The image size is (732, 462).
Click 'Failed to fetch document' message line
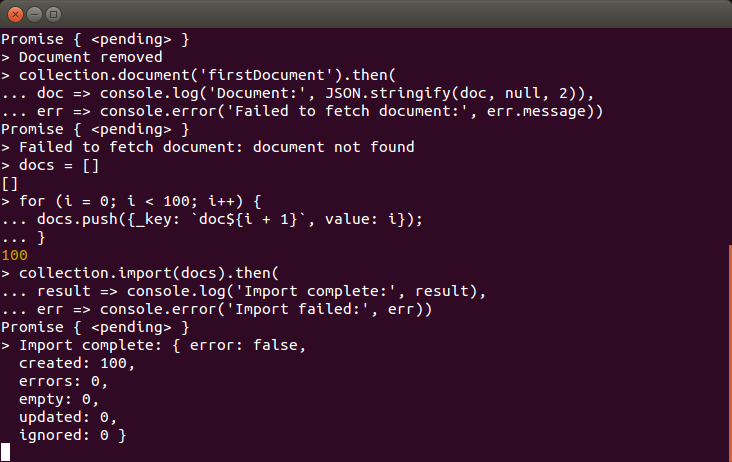[217, 147]
